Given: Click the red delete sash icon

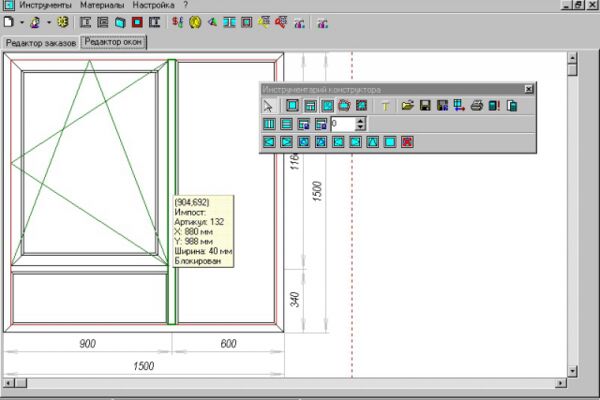Looking at the screenshot, I should coord(407,142).
